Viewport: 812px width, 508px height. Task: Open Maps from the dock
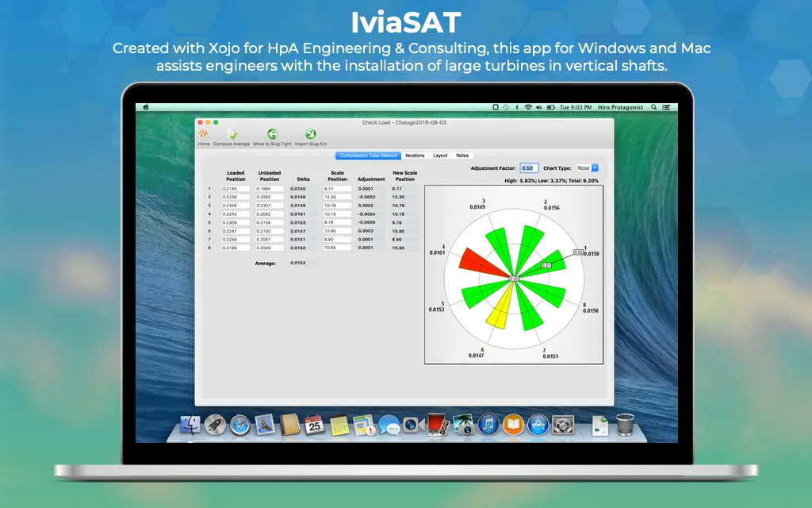point(364,425)
